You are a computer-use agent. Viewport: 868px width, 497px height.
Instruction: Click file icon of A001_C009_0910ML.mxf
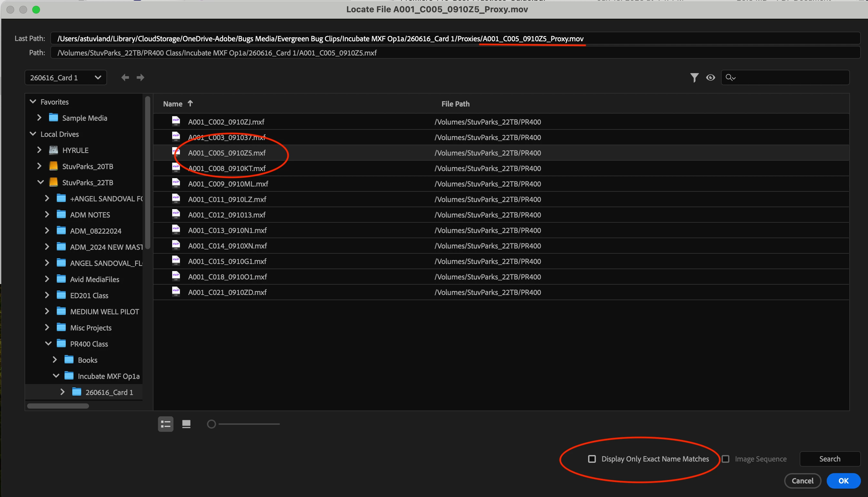pos(176,183)
